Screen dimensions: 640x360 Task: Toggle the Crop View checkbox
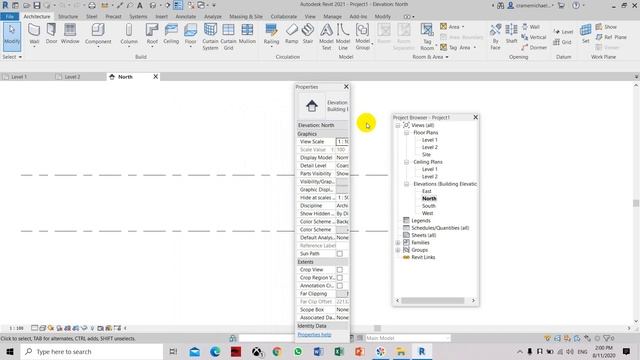pyautogui.click(x=340, y=270)
